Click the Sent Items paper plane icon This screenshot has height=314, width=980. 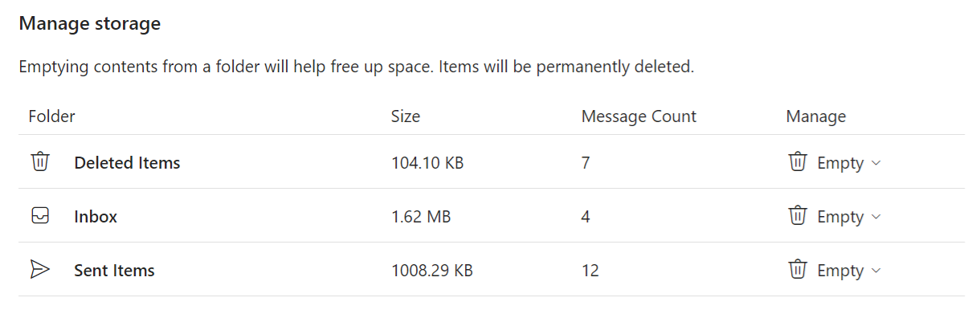pos(40,270)
